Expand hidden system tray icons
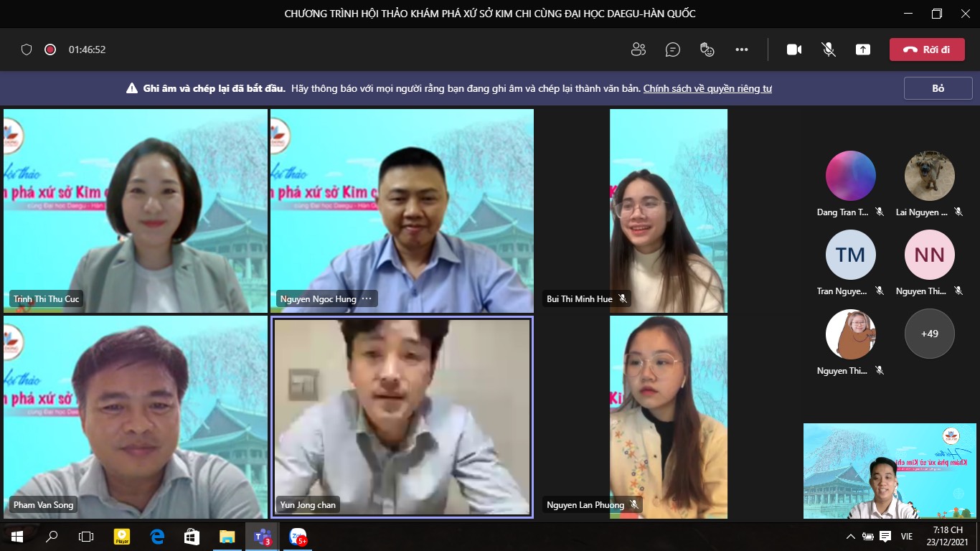The height and width of the screenshot is (551, 980). coord(849,537)
